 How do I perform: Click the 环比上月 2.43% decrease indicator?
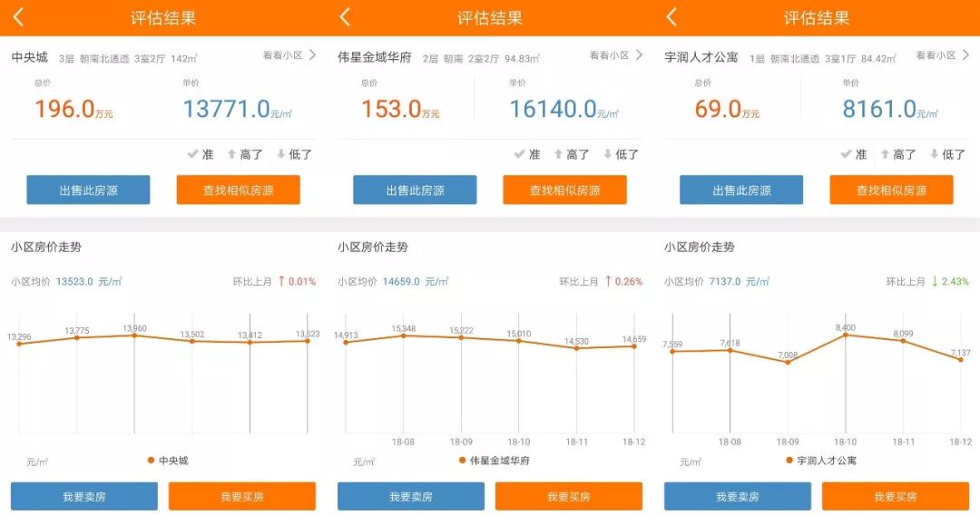[927, 282]
